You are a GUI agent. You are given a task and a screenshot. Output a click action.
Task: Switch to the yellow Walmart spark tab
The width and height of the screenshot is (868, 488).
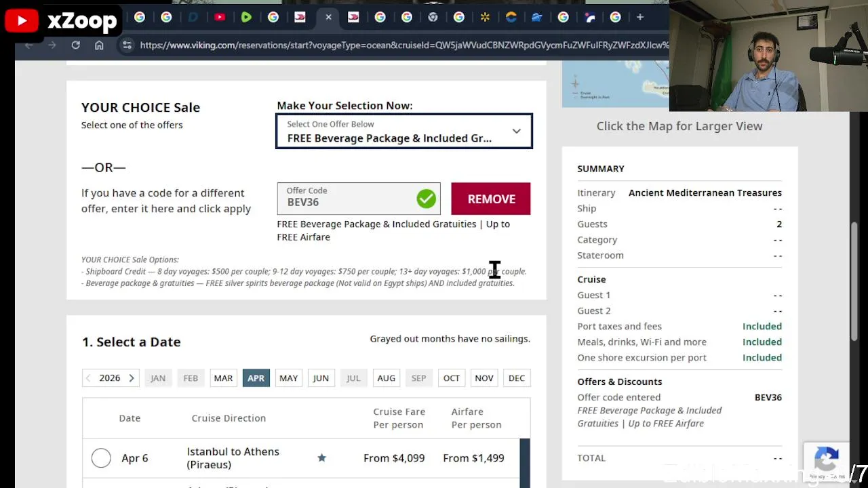pos(485,18)
